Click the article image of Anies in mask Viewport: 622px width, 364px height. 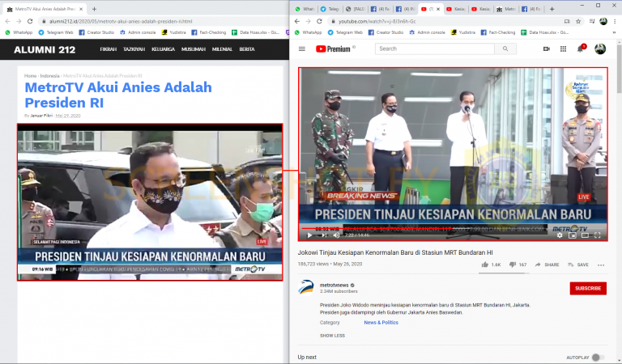(x=150, y=202)
